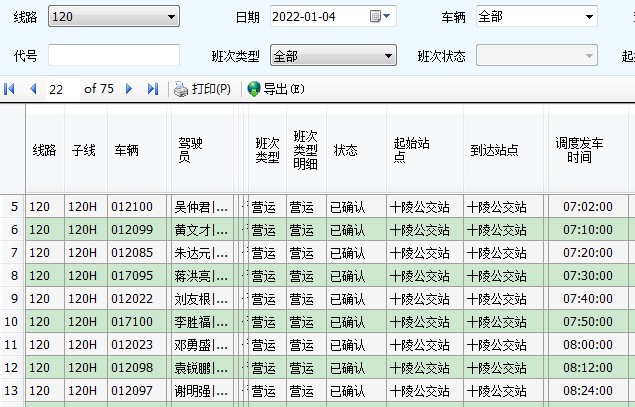Click the 代号 text input field
The image size is (635, 407).
click(99, 56)
